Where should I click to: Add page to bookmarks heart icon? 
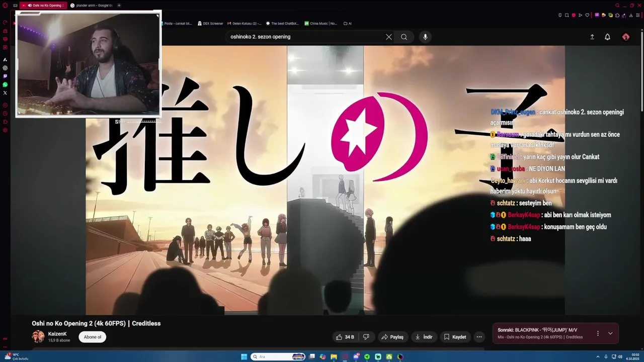587,15
